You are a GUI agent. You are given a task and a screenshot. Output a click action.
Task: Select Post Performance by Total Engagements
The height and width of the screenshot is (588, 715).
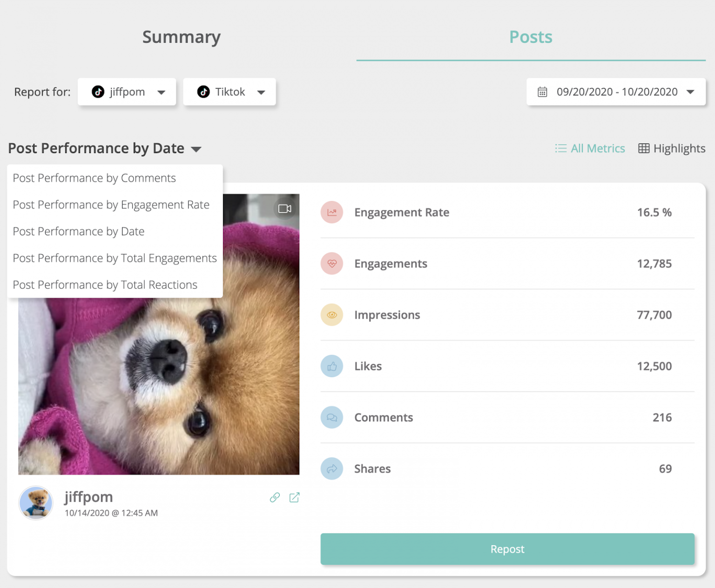tap(115, 258)
